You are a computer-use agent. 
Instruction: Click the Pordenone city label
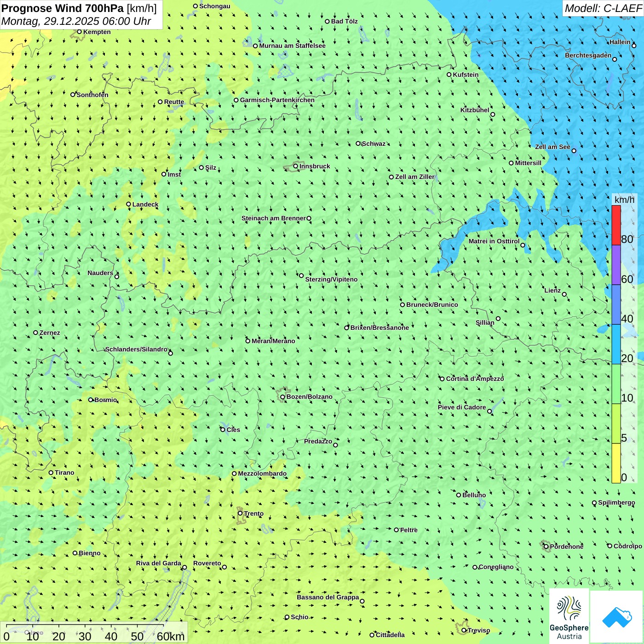click(x=567, y=546)
